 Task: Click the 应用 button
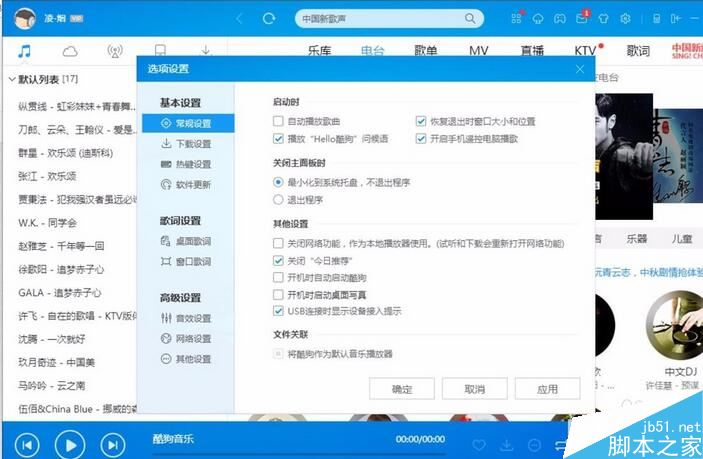[x=547, y=389]
